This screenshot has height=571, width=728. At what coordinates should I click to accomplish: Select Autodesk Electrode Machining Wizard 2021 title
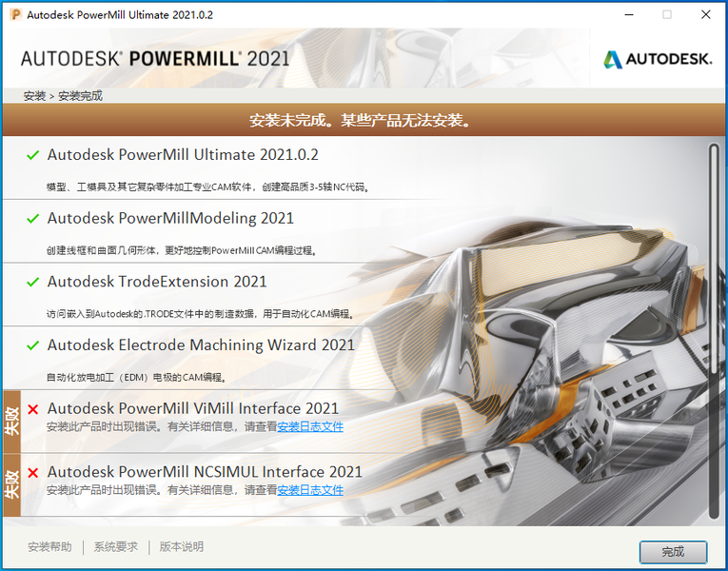[201, 345]
